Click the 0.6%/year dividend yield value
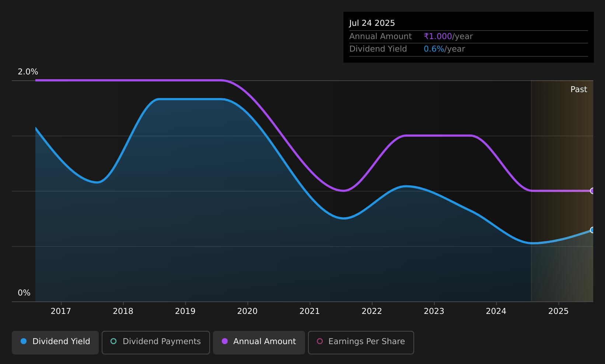This screenshot has width=605, height=364. point(444,49)
